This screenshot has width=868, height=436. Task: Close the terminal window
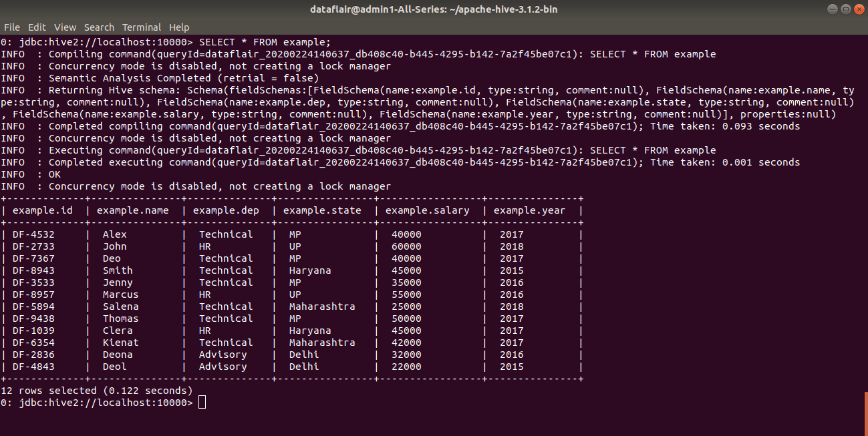pos(858,9)
